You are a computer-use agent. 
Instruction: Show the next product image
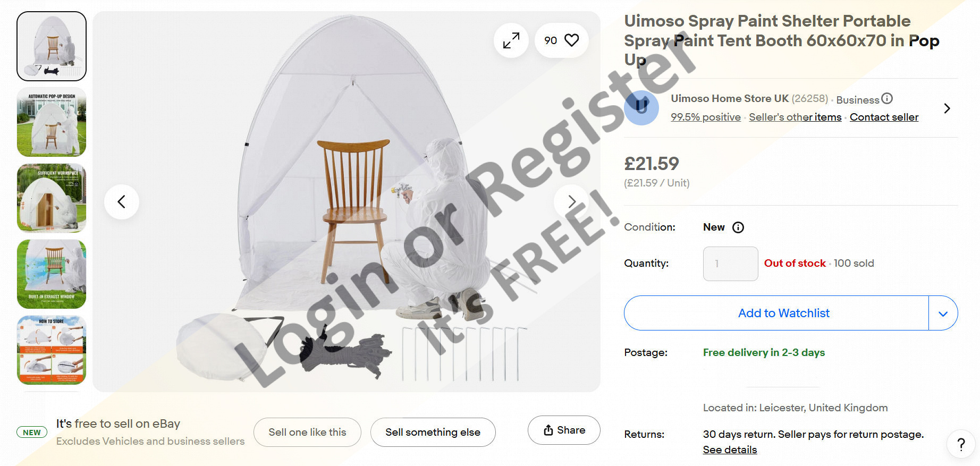571,202
